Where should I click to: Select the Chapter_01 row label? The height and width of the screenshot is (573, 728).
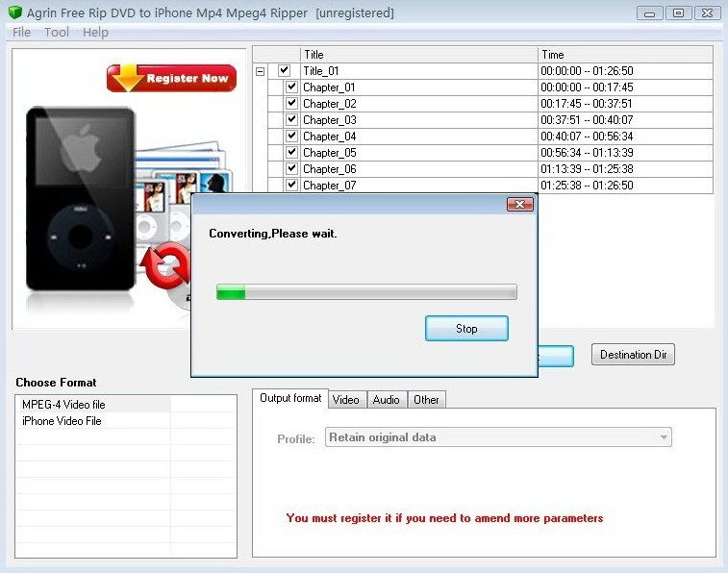329,87
